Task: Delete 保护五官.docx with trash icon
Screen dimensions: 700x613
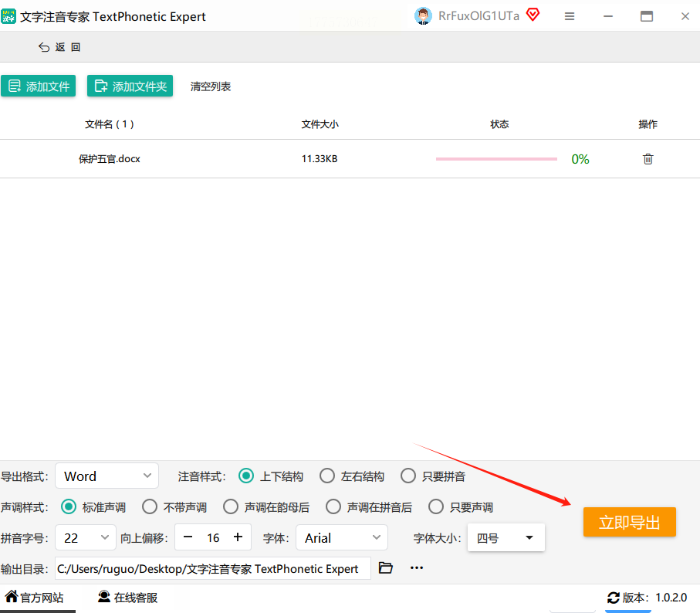Action: tap(648, 159)
